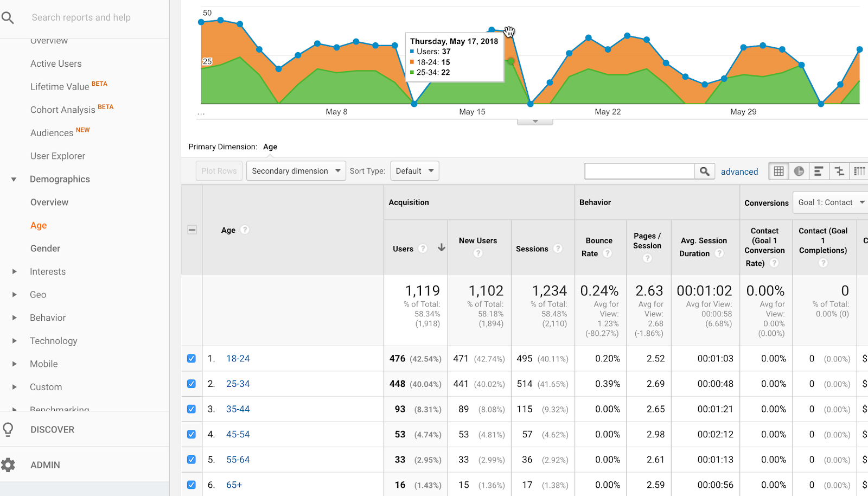This screenshot has width=868, height=496.
Task: Switch to performance bar view icon
Action: click(x=819, y=171)
